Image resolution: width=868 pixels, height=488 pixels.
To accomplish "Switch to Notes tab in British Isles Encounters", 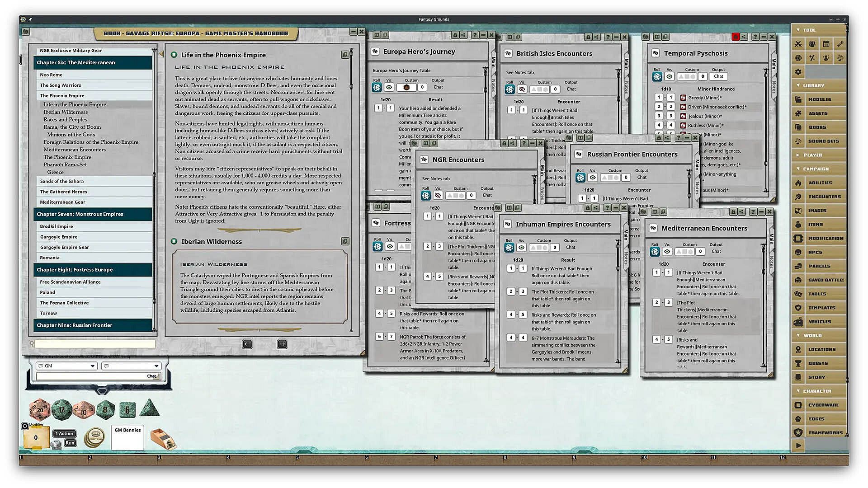I will tap(627, 87).
